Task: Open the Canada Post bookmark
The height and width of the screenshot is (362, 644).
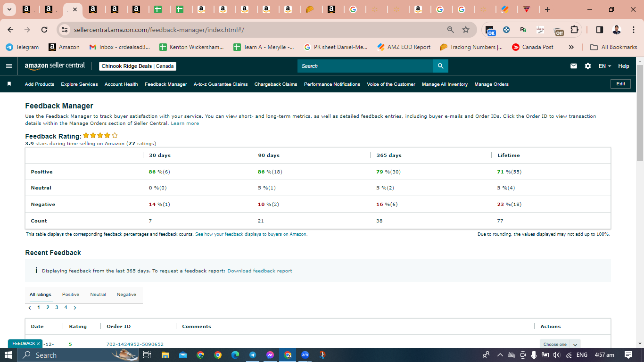Action: [532, 47]
